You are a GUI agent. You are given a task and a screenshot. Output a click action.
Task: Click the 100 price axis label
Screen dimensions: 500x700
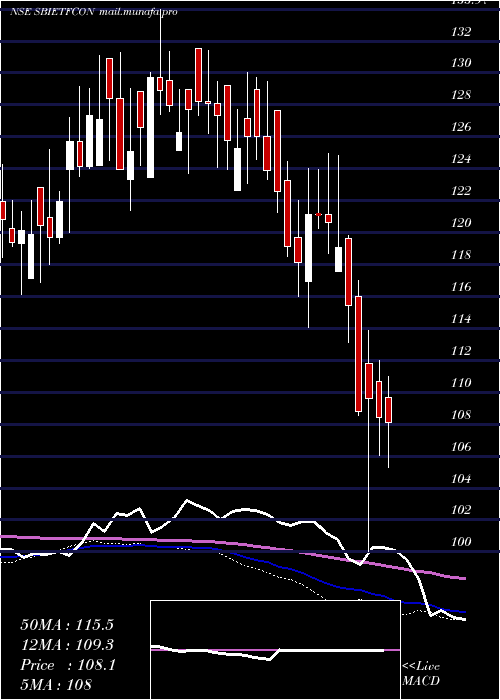tap(461, 542)
